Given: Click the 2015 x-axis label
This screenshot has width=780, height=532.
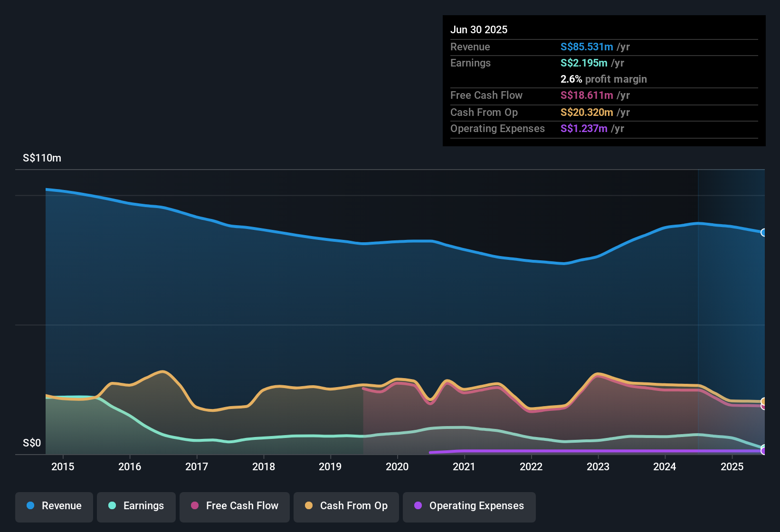Looking at the screenshot, I should 63,466.
